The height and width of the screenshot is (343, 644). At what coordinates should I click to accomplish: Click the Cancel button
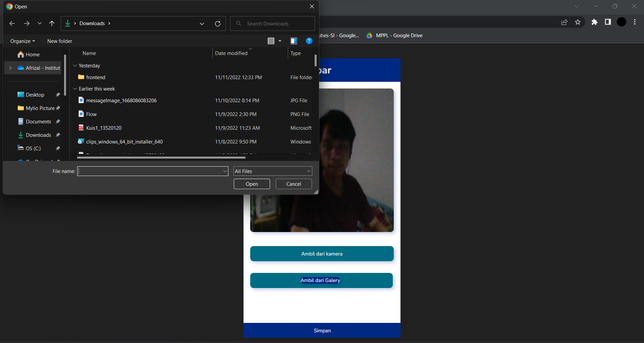(293, 184)
